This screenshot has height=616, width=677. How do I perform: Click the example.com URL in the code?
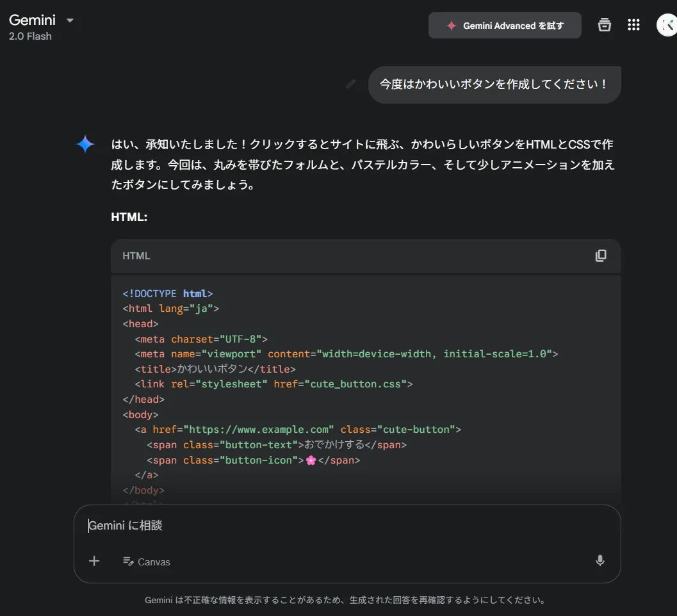(x=259, y=430)
